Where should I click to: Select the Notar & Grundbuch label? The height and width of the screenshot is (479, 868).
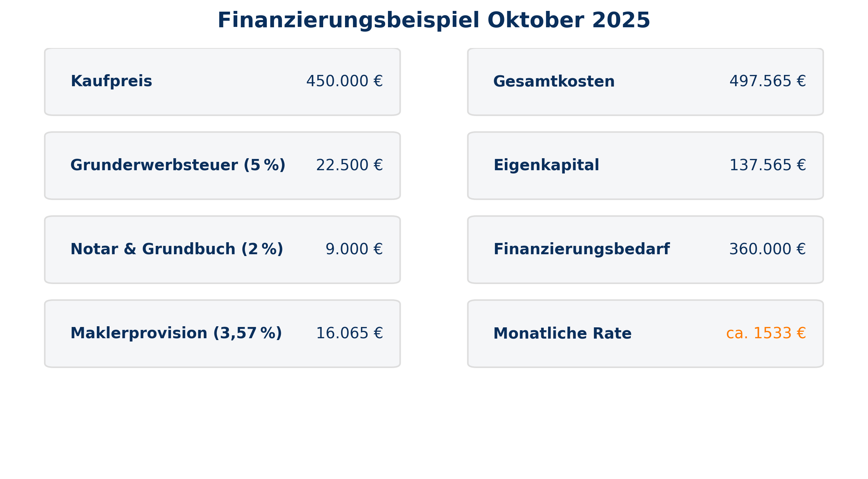pos(177,249)
